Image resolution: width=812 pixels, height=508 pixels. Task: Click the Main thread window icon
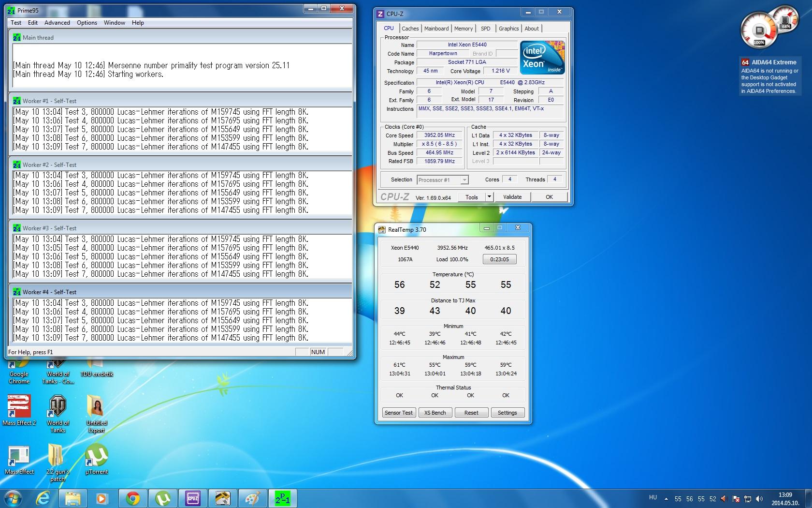pos(17,37)
